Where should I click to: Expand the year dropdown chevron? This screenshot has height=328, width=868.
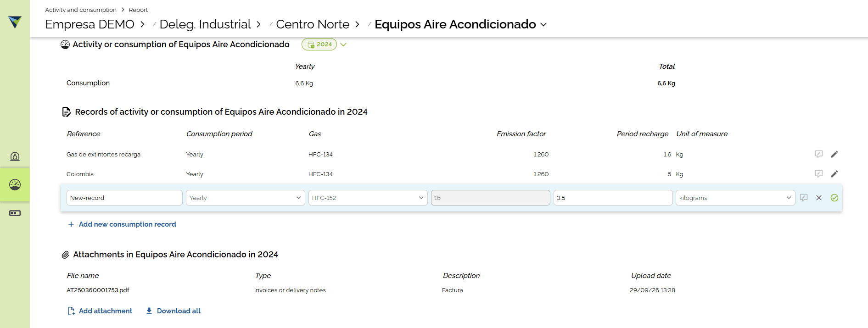[343, 44]
